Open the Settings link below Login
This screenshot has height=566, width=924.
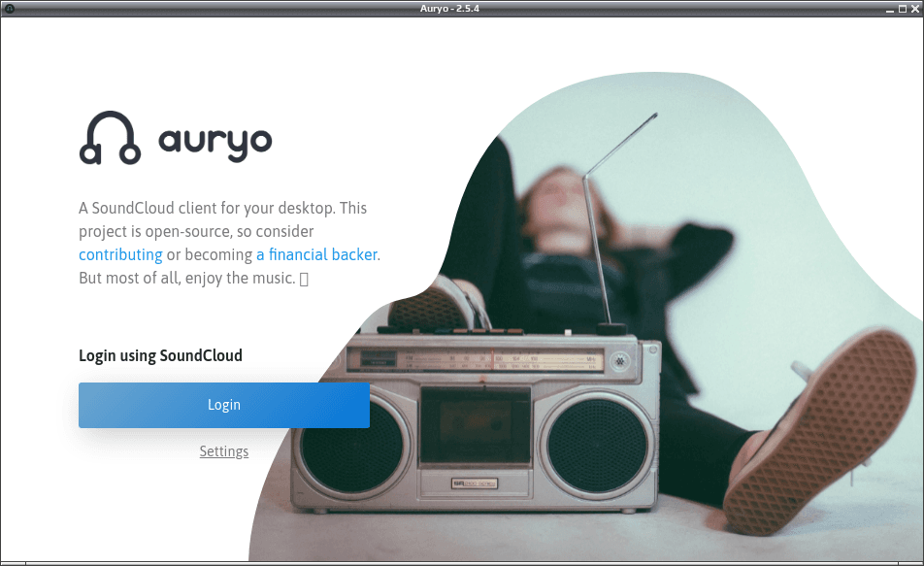click(224, 451)
